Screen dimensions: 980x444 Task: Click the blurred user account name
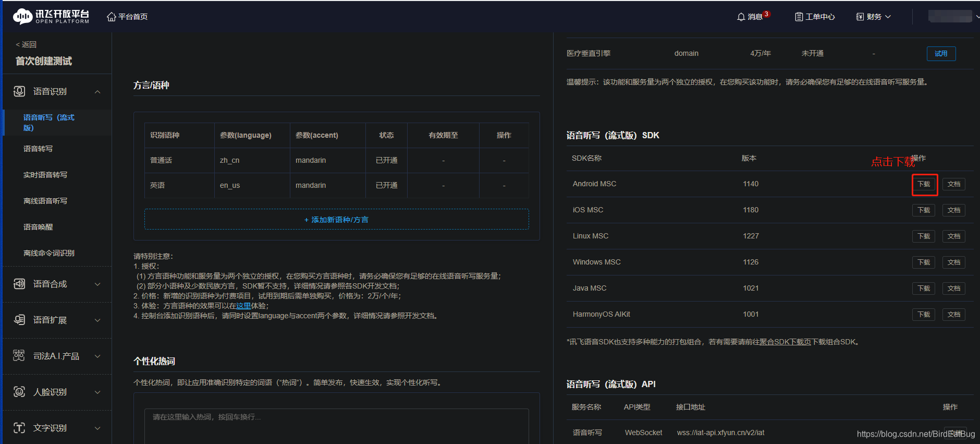point(950,16)
